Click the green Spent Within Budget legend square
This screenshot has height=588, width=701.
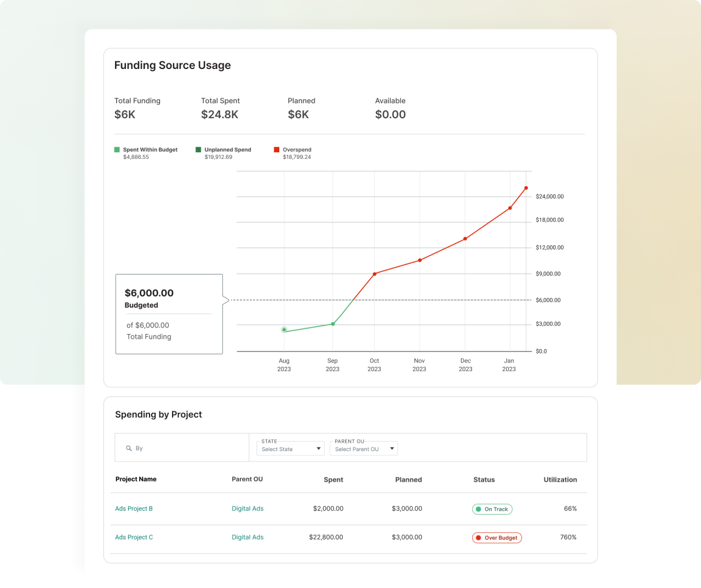point(116,149)
